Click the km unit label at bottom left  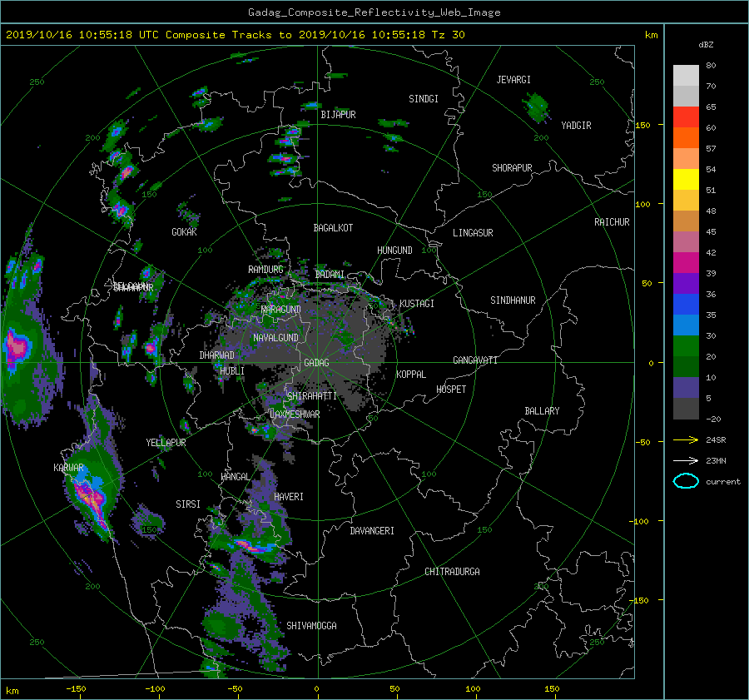pyautogui.click(x=12, y=691)
